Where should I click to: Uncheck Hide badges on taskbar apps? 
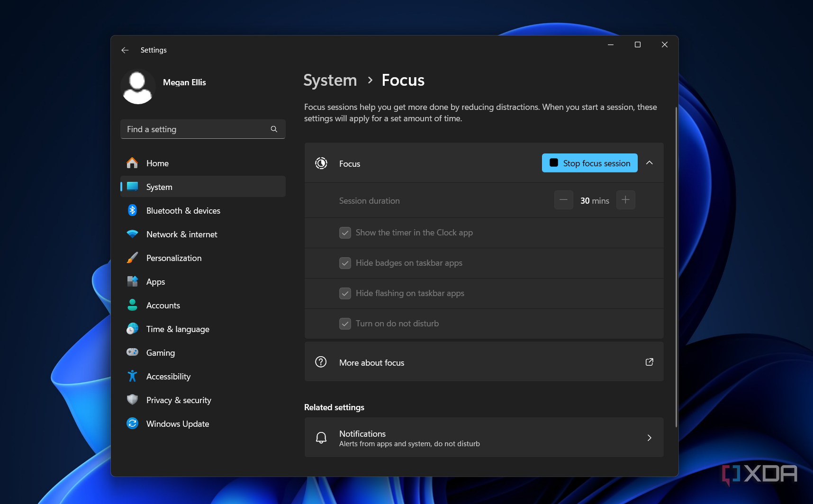[345, 263]
